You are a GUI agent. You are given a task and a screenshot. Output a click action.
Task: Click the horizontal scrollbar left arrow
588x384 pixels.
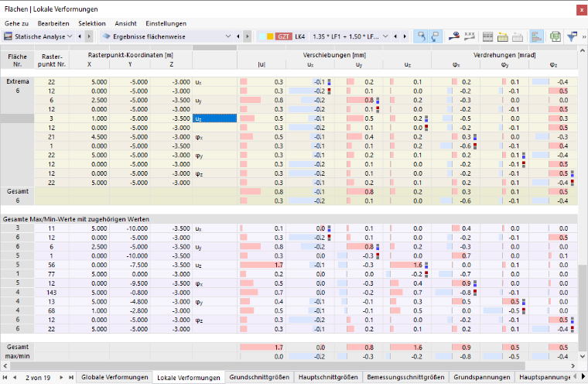click(5, 365)
